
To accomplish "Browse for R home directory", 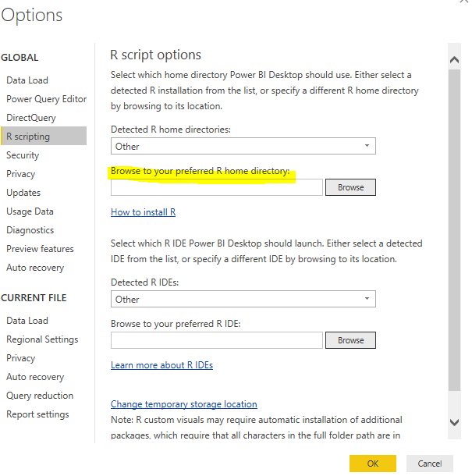I will tap(350, 187).
